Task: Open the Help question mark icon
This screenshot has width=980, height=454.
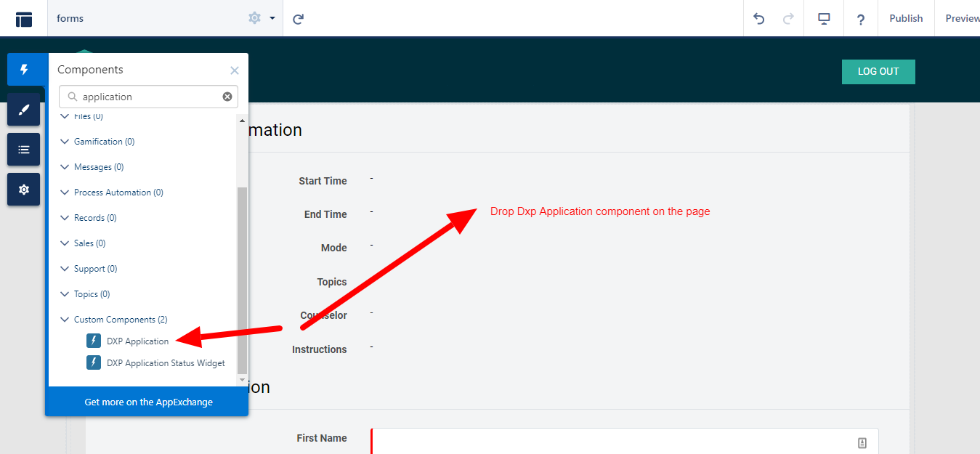Action: coord(860,19)
